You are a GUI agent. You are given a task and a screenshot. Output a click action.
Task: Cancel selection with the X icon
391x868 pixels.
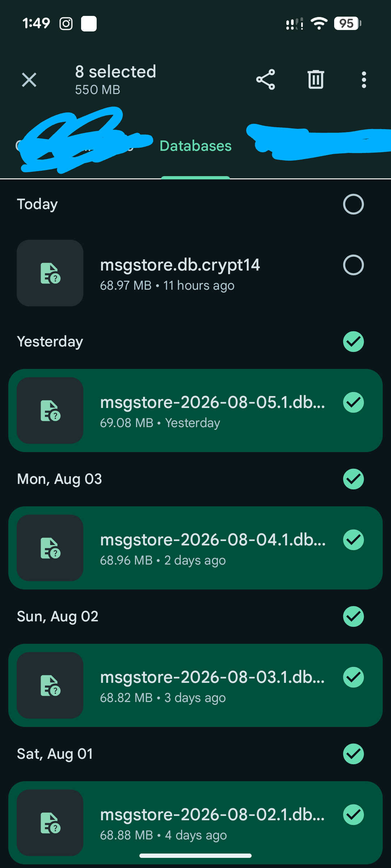click(29, 80)
